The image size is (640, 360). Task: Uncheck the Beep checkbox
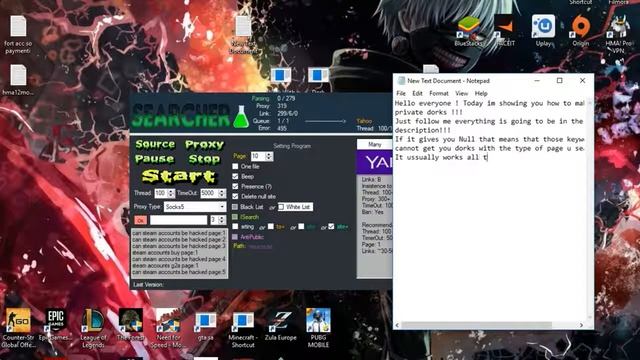235,176
